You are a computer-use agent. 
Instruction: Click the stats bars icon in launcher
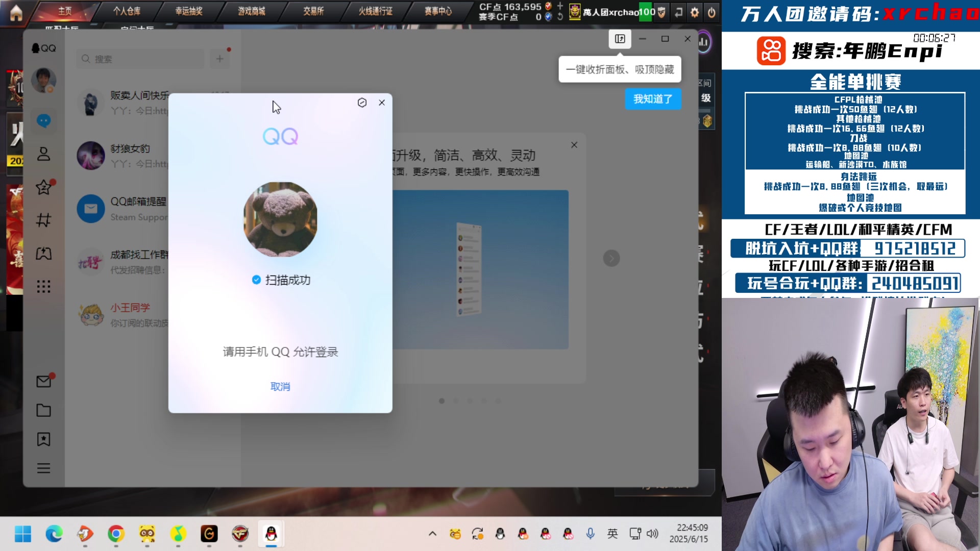pyautogui.click(x=704, y=42)
